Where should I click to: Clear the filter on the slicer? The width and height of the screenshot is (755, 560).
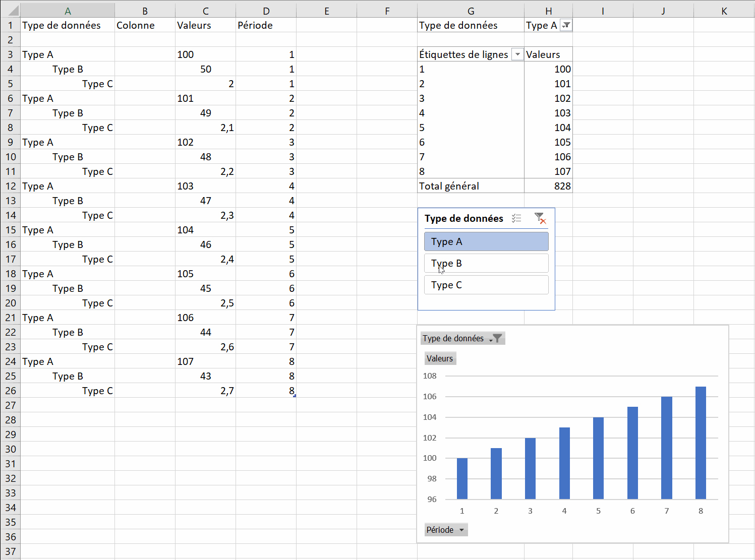click(540, 218)
